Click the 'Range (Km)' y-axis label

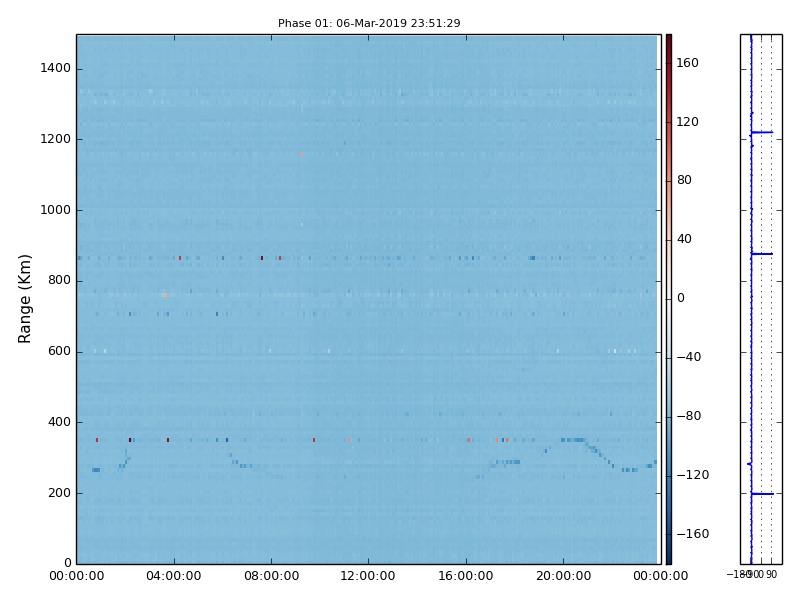[24, 299]
